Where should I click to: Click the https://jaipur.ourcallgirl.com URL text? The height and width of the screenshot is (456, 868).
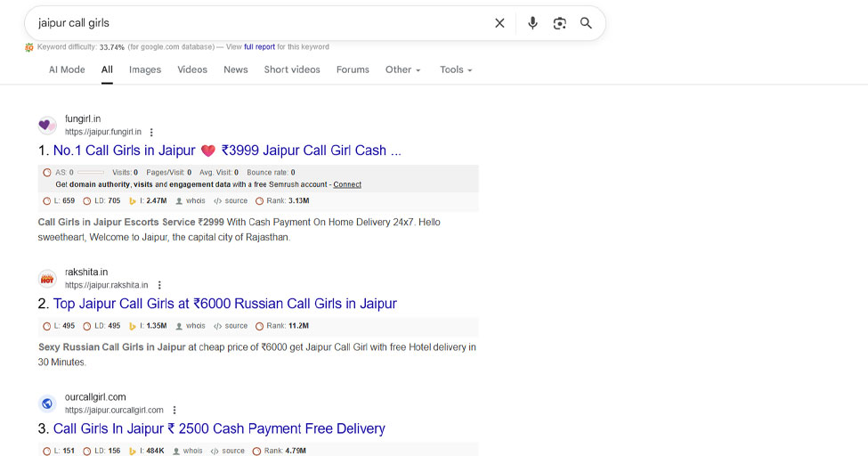click(x=114, y=411)
